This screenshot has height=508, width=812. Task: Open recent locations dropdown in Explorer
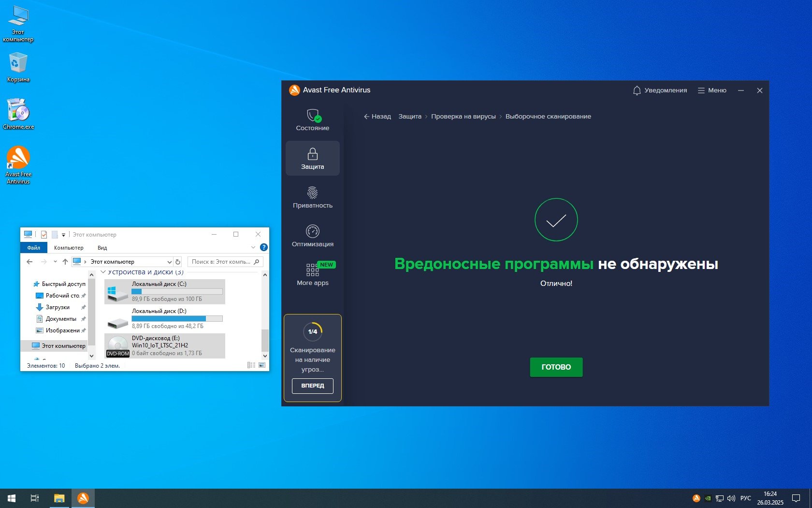click(x=55, y=262)
